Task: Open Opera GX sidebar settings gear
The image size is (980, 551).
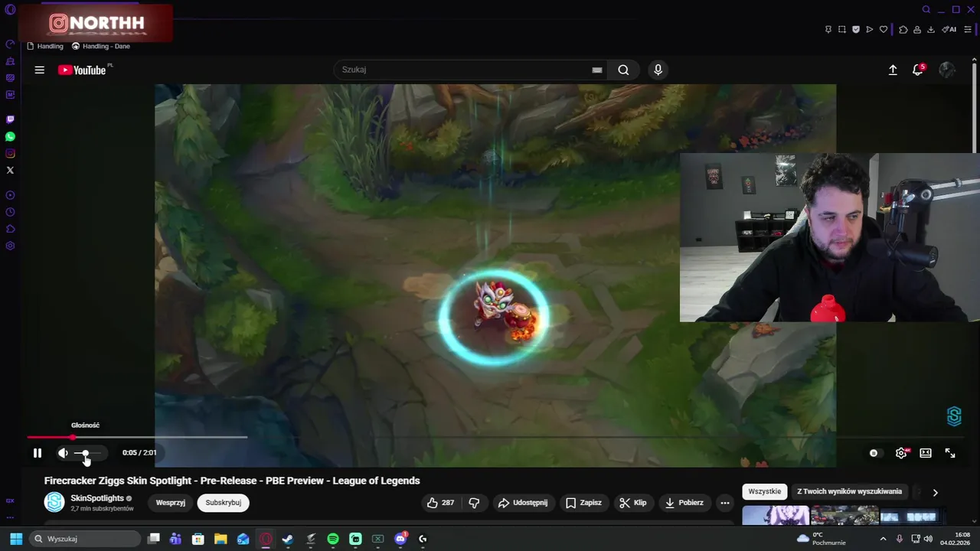Action: click(10, 246)
